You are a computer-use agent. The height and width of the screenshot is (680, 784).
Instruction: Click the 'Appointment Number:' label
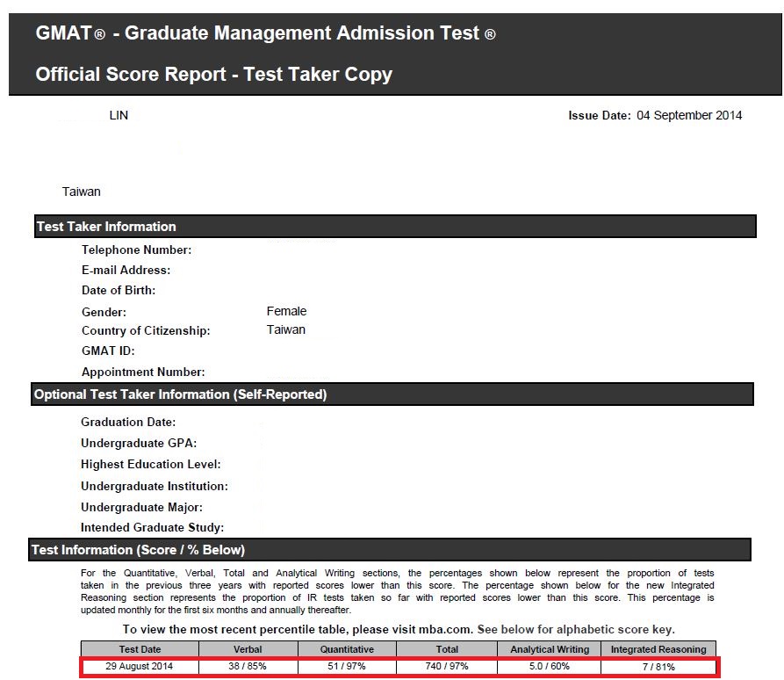(x=143, y=372)
